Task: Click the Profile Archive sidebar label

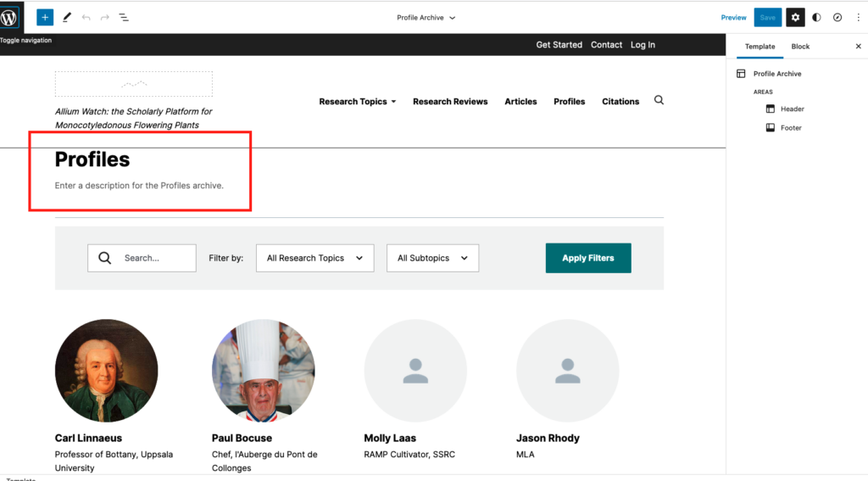Action: point(777,74)
